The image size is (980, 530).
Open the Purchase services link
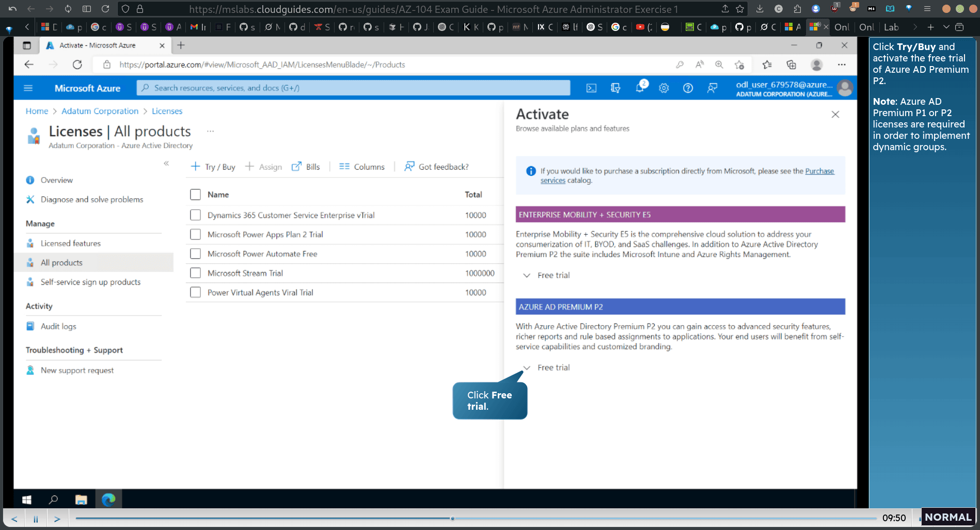click(819, 171)
